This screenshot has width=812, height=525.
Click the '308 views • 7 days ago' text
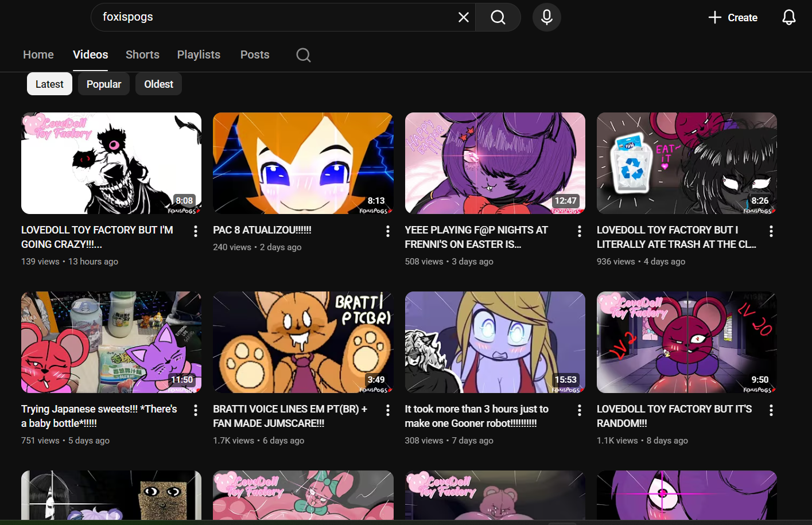click(449, 441)
